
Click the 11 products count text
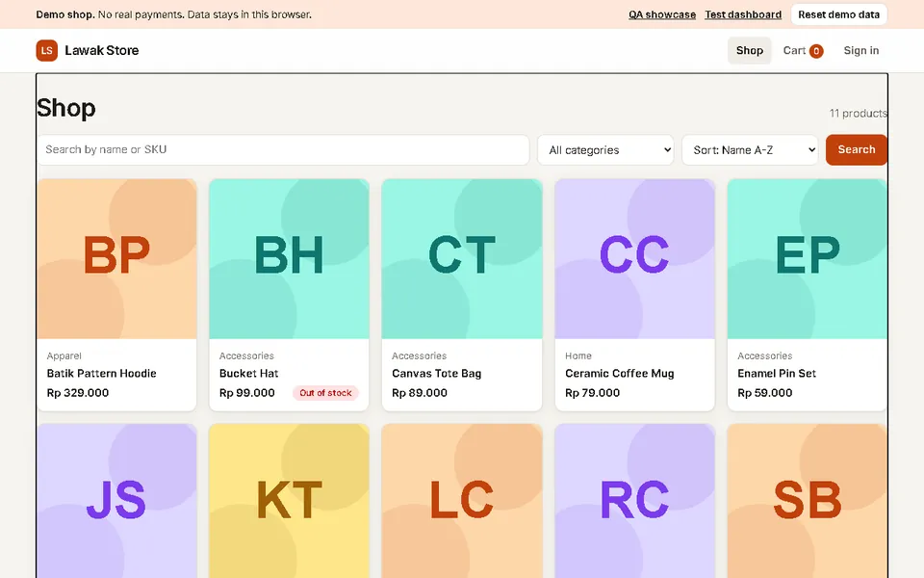click(x=858, y=114)
